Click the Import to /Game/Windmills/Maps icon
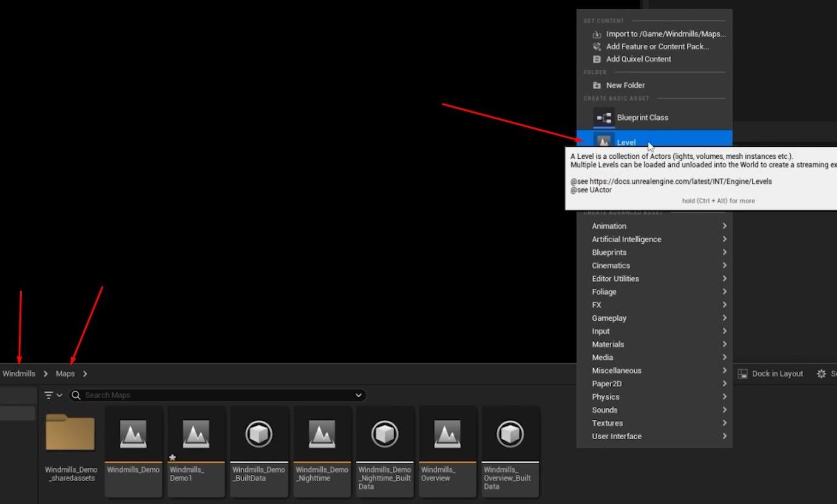837x504 pixels. 597,34
